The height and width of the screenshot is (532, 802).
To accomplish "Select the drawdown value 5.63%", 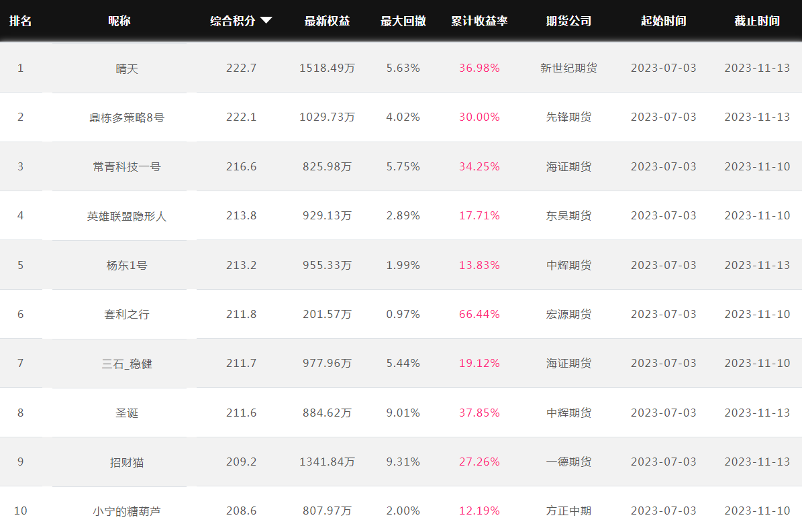I will [x=403, y=68].
